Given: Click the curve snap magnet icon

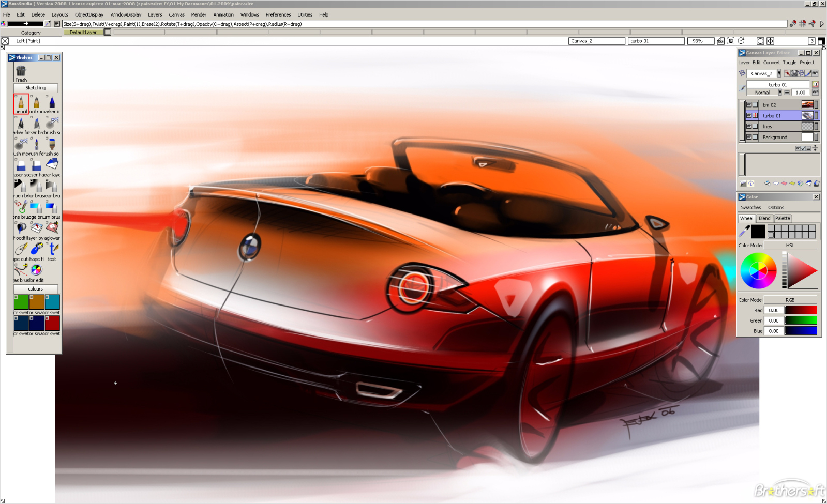Looking at the screenshot, I should click(x=812, y=24).
